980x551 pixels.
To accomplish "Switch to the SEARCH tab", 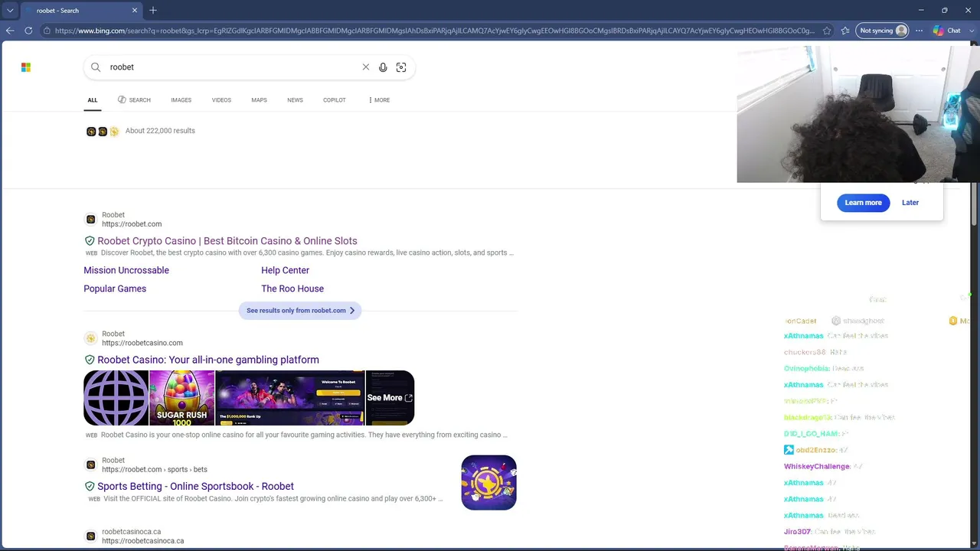I will pos(134,100).
